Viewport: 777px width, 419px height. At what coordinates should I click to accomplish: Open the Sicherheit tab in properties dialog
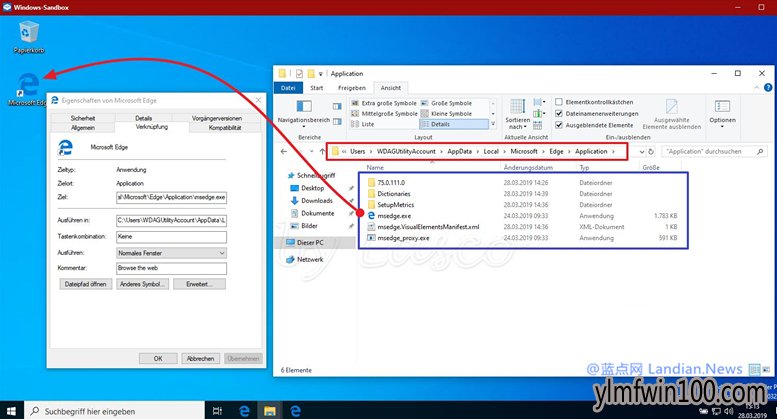(x=83, y=118)
